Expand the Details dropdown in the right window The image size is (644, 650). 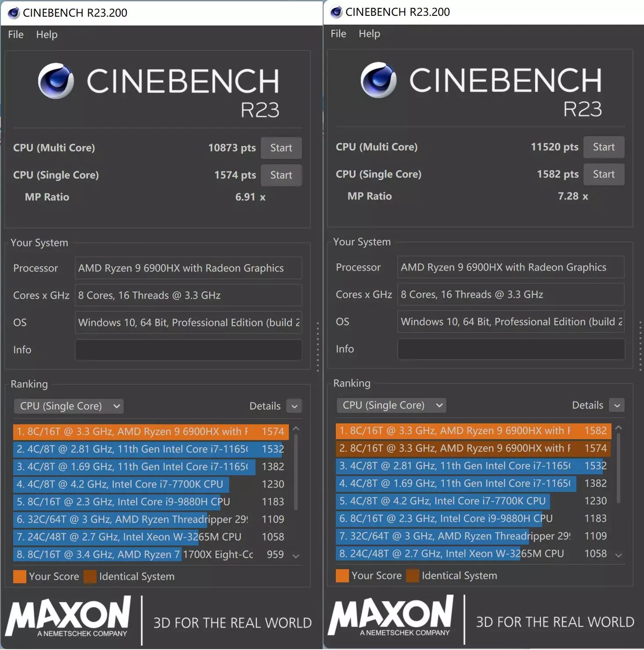point(616,405)
